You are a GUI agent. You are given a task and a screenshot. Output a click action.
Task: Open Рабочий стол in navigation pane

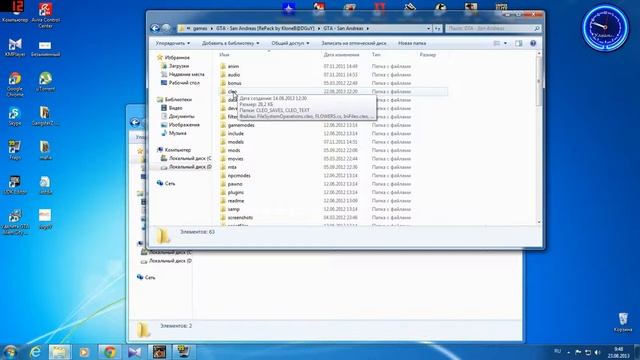click(x=180, y=83)
